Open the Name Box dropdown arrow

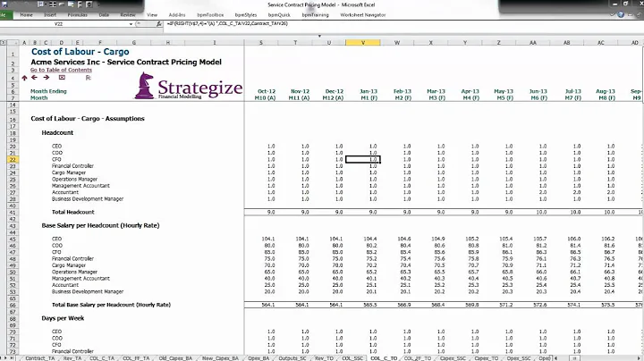tap(131, 24)
